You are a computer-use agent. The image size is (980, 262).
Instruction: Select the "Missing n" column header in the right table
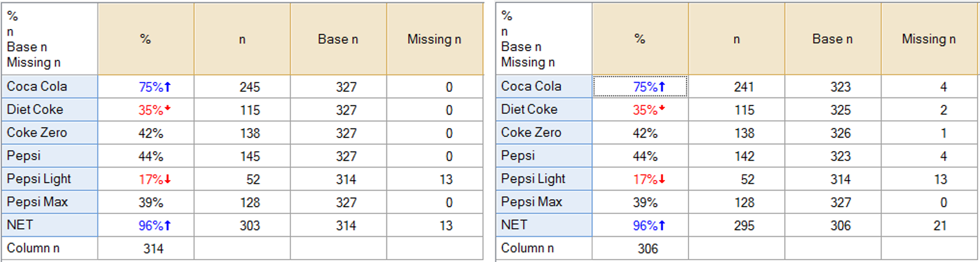[928, 39]
